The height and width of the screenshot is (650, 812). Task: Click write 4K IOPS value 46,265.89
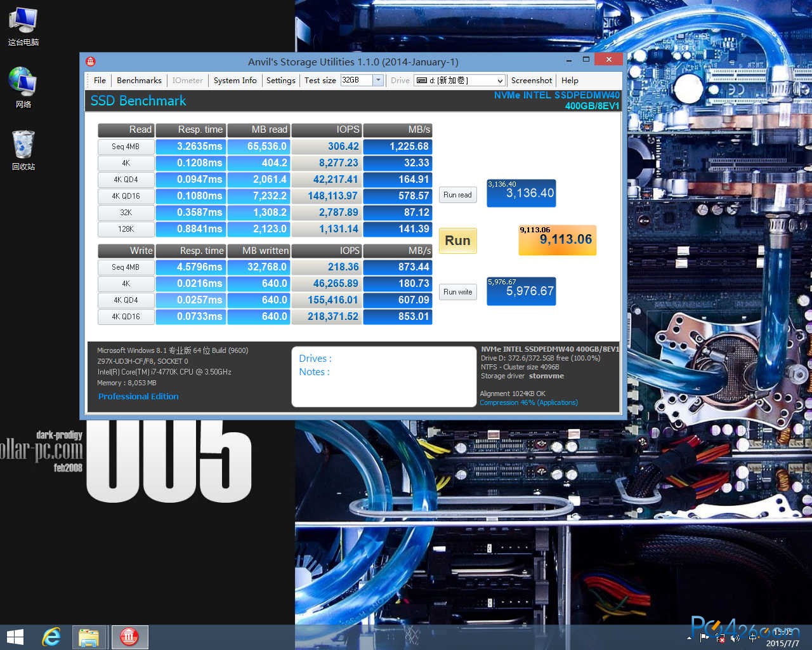tap(327, 284)
